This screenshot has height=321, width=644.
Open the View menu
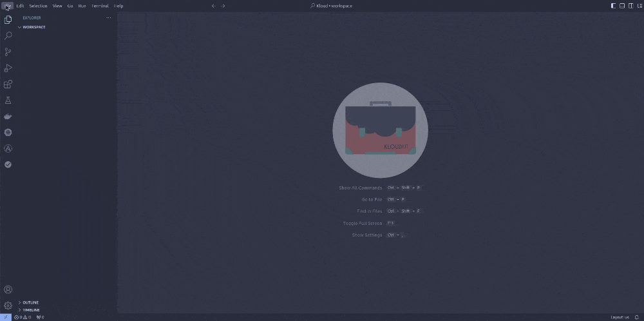(57, 6)
